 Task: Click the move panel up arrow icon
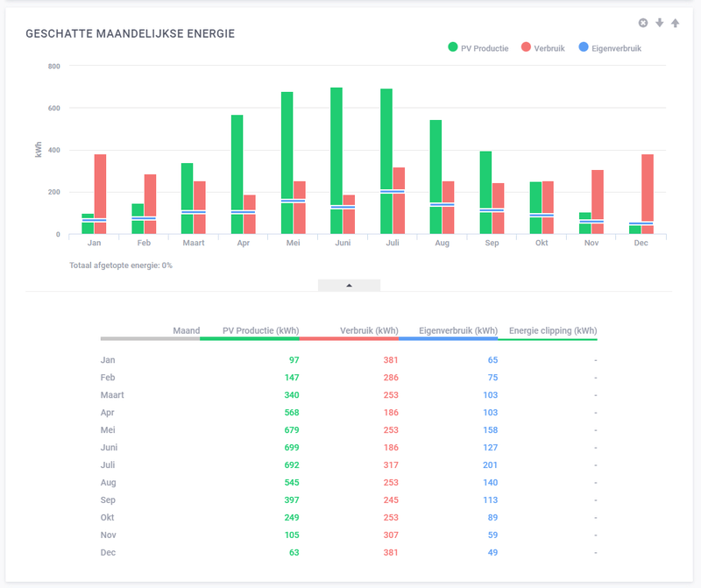click(x=675, y=23)
